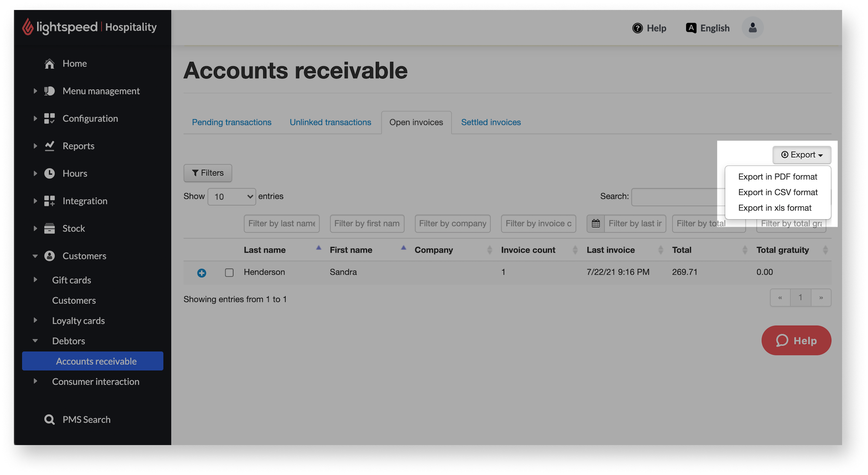Open the red Help chat button
Screen dimensions: 868x475
796,340
